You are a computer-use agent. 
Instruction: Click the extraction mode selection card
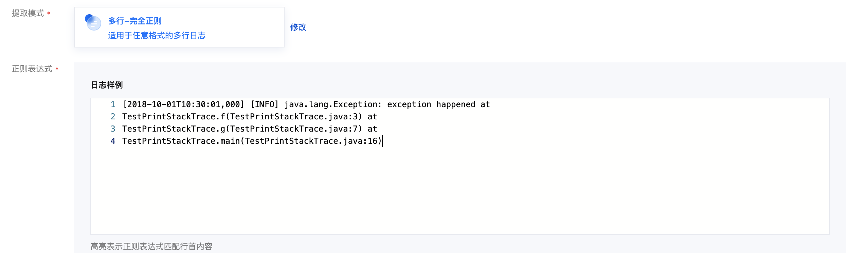(x=179, y=27)
